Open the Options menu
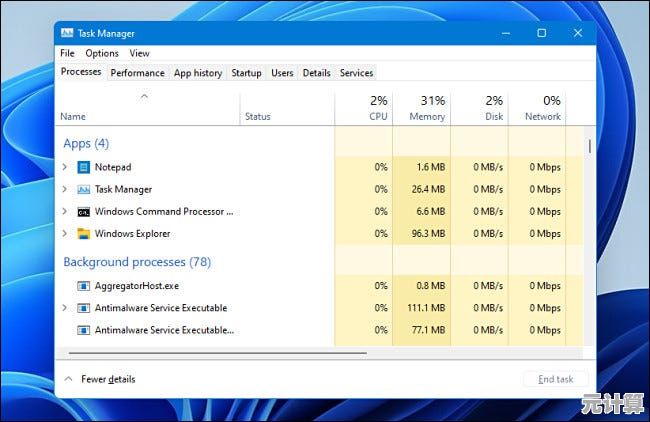The image size is (650, 422). 102,53
